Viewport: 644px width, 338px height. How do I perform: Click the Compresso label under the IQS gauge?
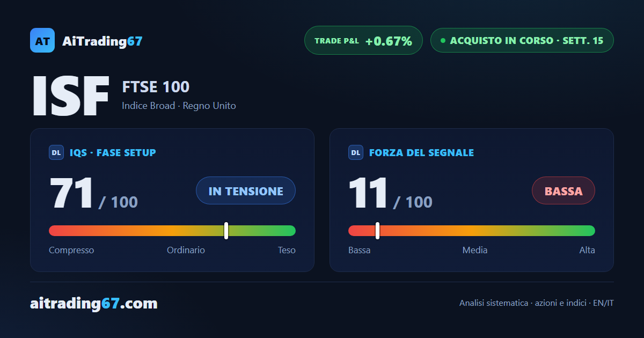pos(71,250)
